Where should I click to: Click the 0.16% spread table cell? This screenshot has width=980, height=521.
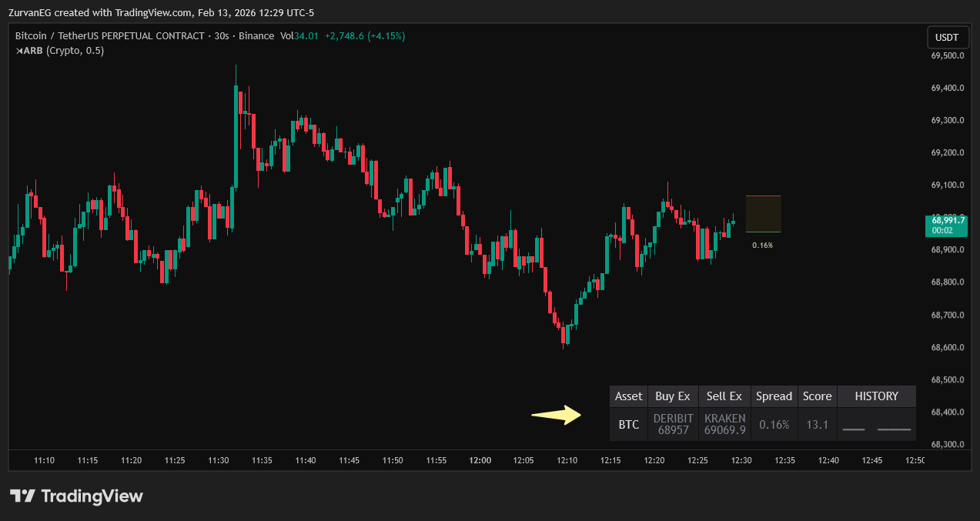[774, 424]
